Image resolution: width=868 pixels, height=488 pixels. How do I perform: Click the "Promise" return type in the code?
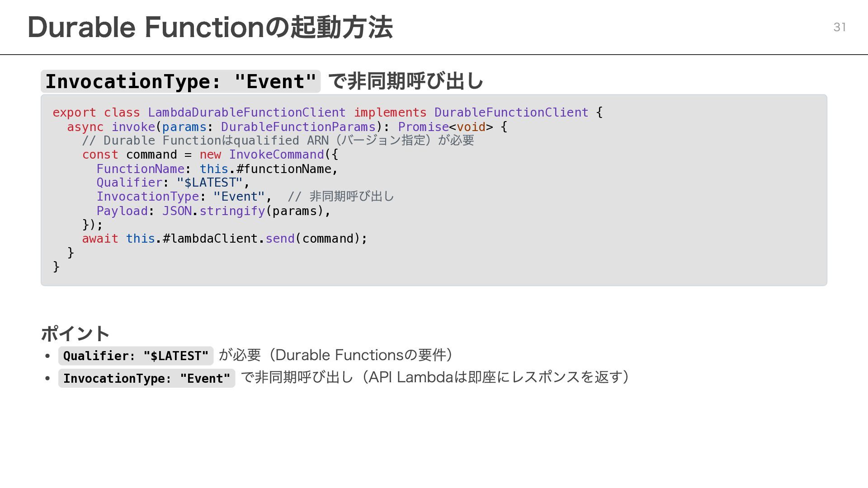coord(423,127)
